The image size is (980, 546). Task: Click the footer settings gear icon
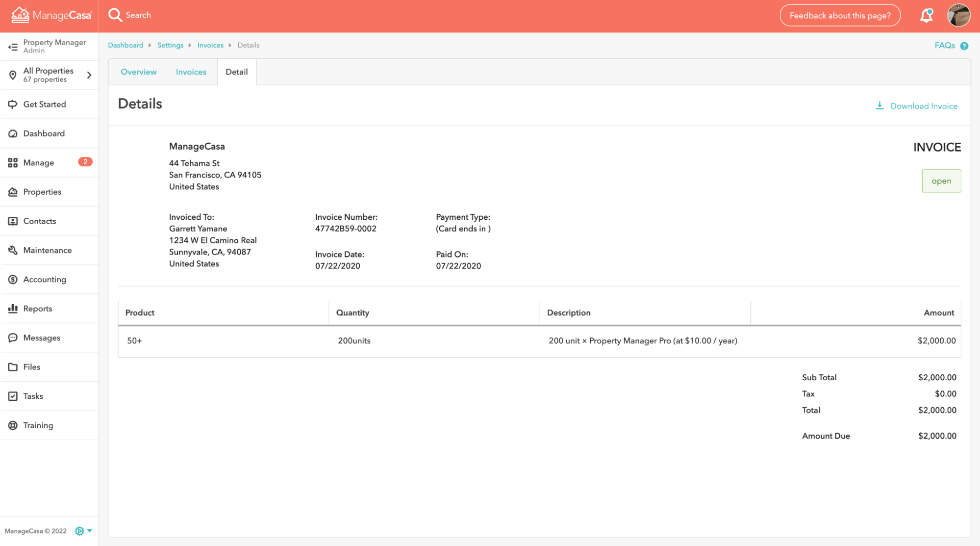(79, 531)
